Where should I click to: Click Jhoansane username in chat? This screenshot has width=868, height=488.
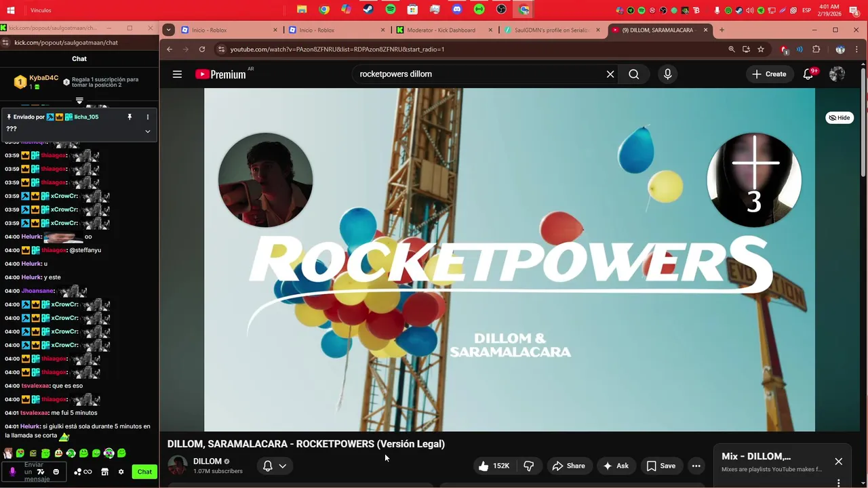[x=37, y=291]
